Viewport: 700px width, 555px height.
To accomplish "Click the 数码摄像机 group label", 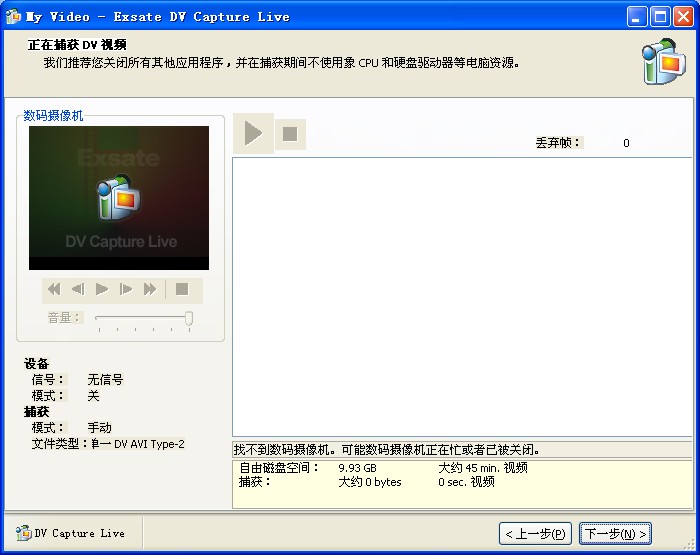I will pos(53,116).
